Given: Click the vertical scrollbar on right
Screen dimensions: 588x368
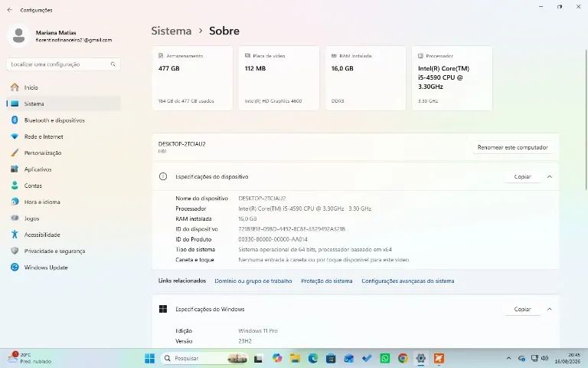Looking at the screenshot, I should (x=586, y=119).
